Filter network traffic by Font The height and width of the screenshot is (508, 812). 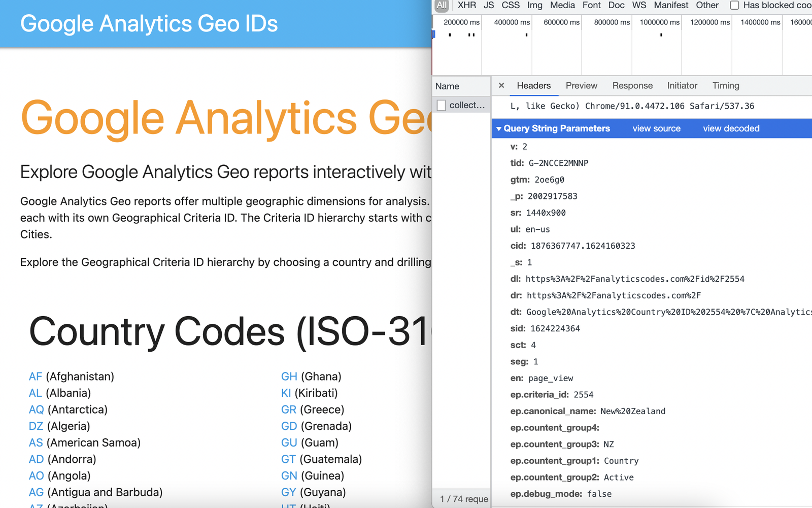pyautogui.click(x=591, y=6)
